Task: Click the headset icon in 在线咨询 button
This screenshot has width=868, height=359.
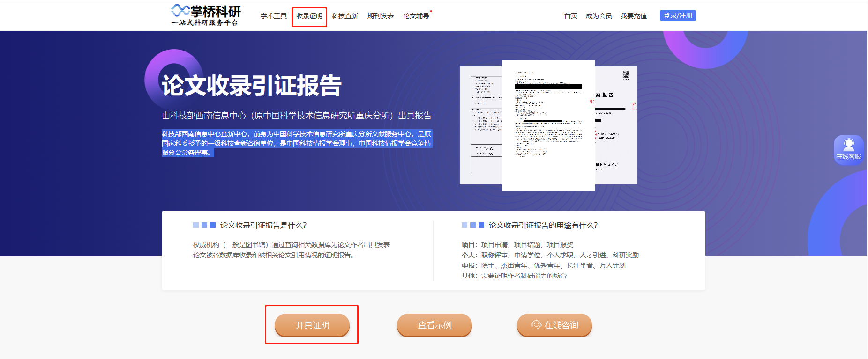Action: [x=536, y=324]
